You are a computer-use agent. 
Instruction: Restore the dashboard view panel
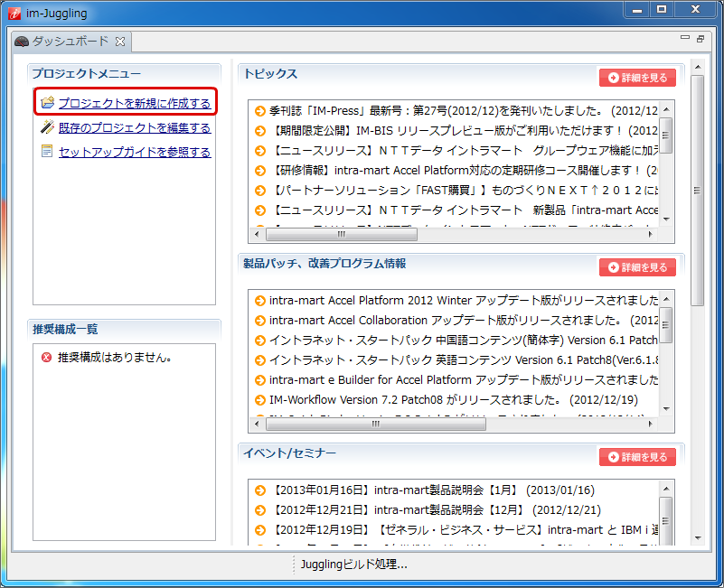[700, 39]
